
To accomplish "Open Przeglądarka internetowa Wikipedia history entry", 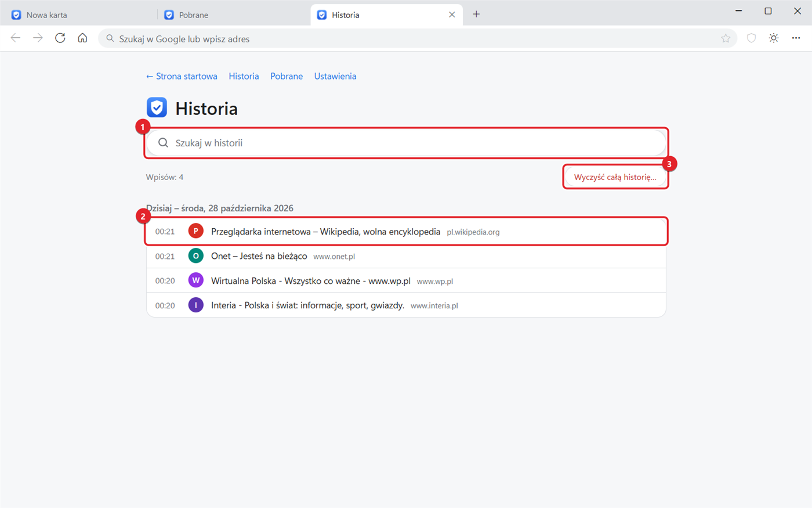I will point(406,232).
